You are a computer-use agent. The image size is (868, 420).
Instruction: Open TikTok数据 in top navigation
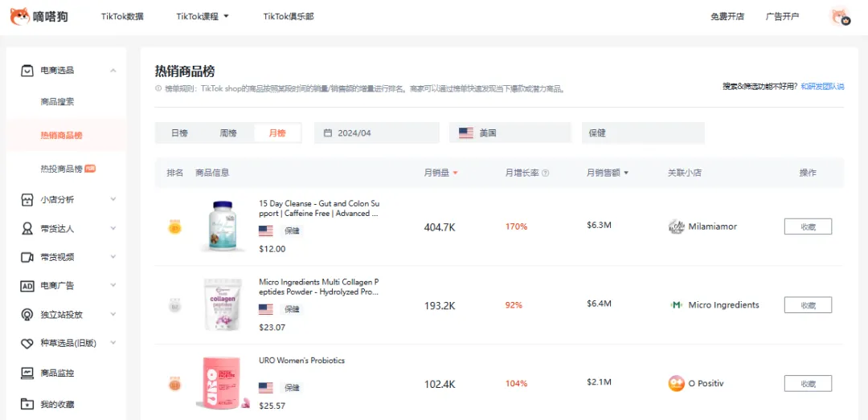click(x=122, y=17)
